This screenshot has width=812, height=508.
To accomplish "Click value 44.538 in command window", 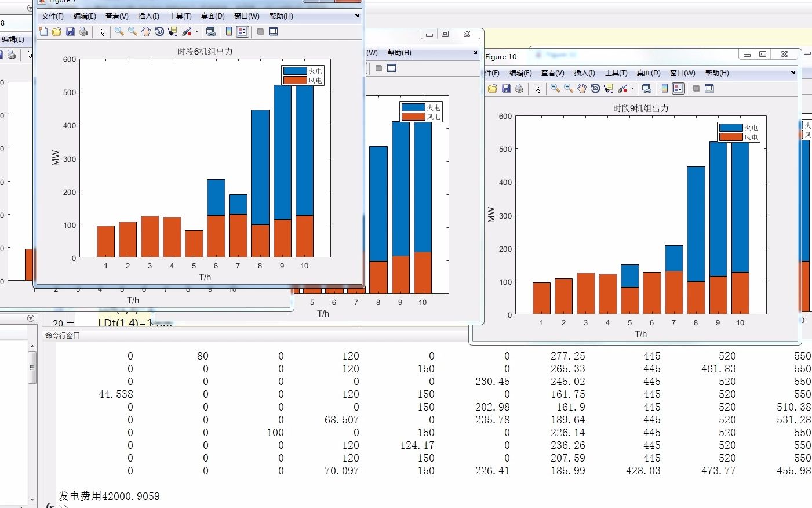I will tap(116, 394).
